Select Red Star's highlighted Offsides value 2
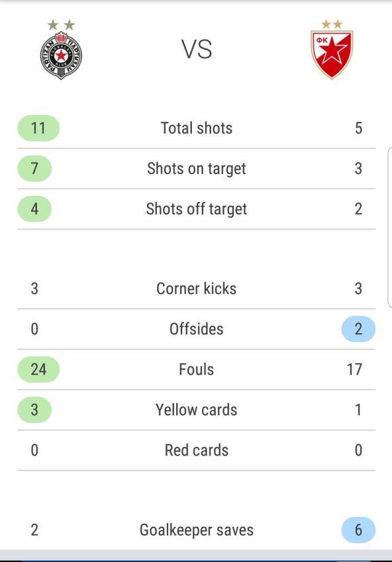This screenshot has width=392, height=562. [358, 329]
